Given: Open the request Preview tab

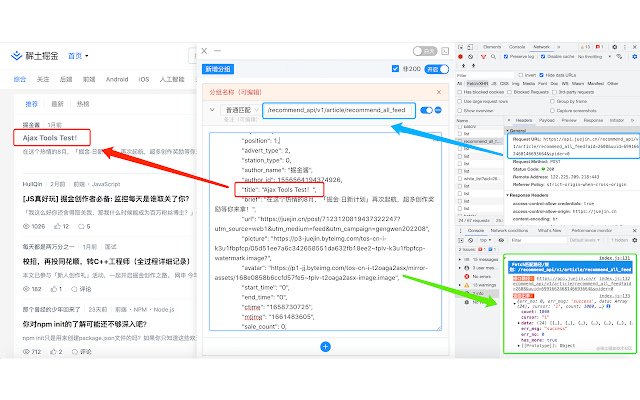Looking at the screenshot, I should pyautogui.click(x=569, y=120).
